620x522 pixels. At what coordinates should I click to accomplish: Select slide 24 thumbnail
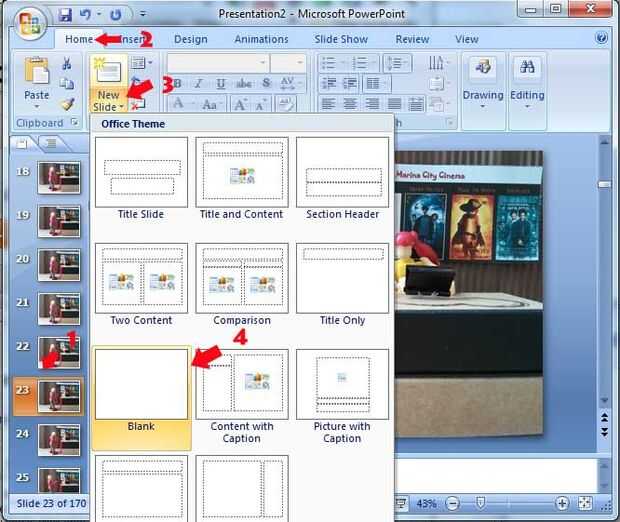point(59,439)
